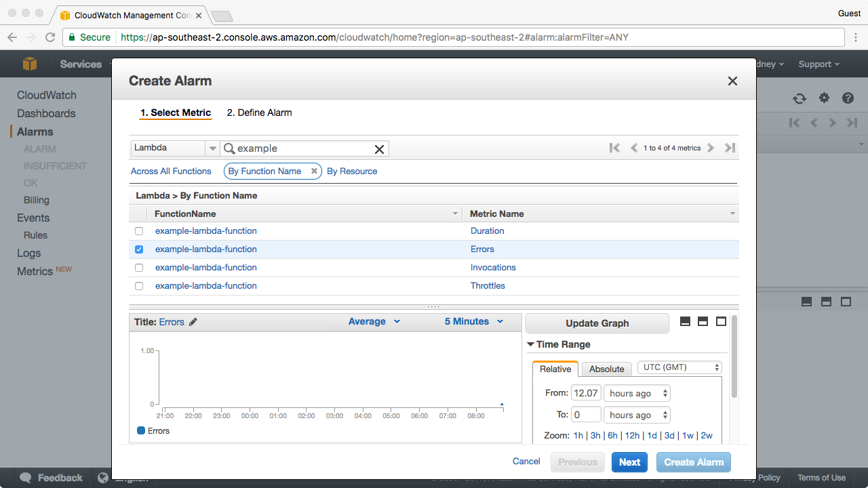Open Billing in the sidebar
This screenshot has width=868, height=488.
(37, 200)
